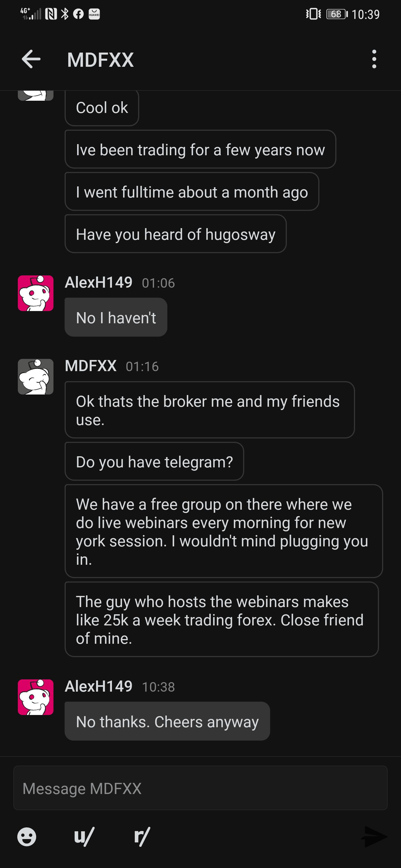Open the emoji picker smiley icon
This screenshot has width=401, height=868.
tap(27, 837)
